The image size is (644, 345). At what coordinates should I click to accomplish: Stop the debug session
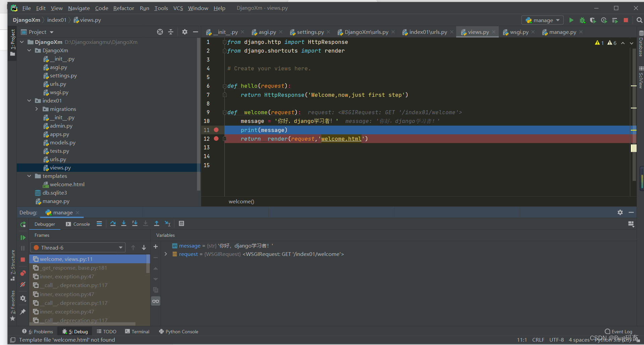pos(23,260)
